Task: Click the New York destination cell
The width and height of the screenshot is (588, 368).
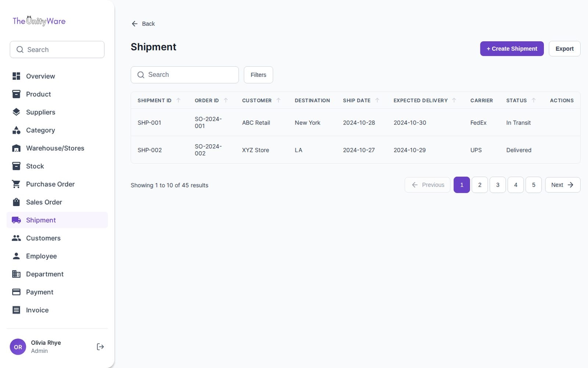Action: [x=308, y=123]
